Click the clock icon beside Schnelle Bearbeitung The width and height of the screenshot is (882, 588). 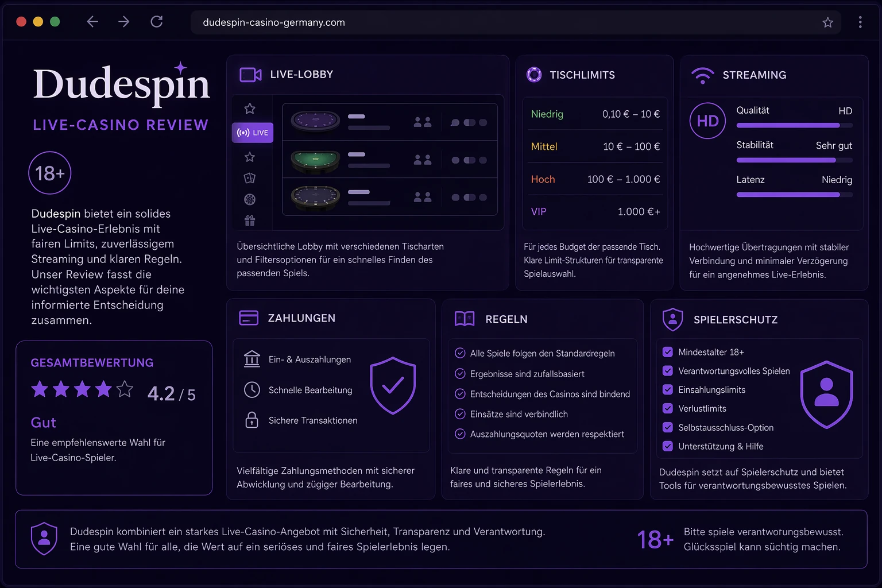click(x=252, y=390)
